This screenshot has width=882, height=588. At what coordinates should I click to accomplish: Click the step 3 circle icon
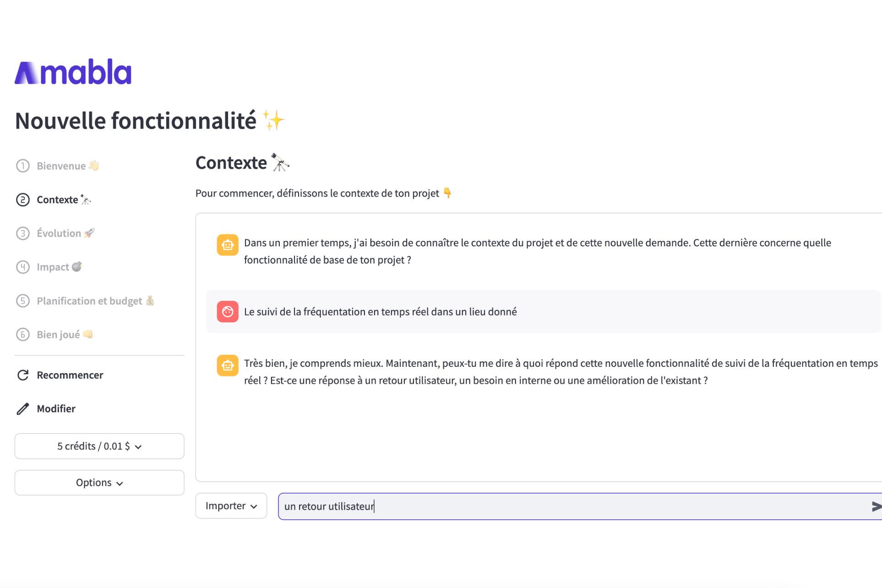(23, 233)
